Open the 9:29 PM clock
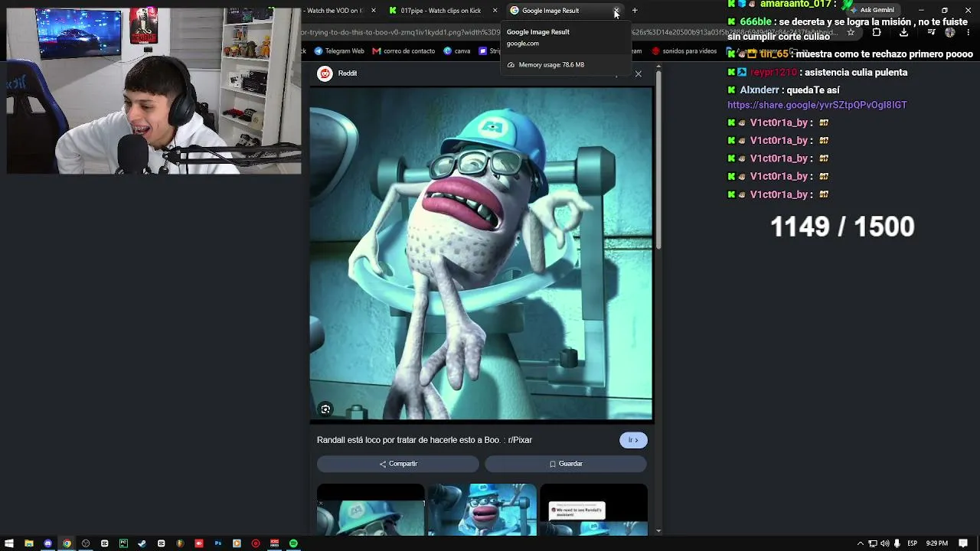The height and width of the screenshot is (551, 980). pos(937,543)
